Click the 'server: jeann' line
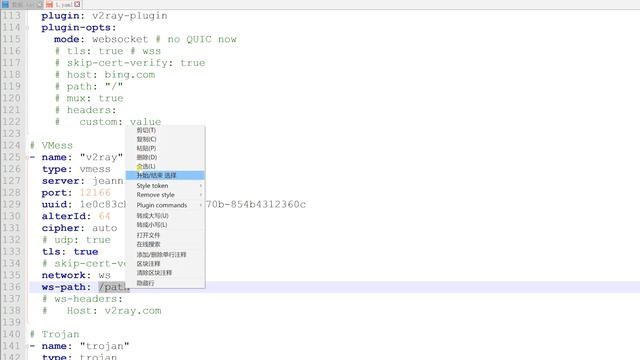The height and width of the screenshot is (360, 640). (x=82, y=181)
